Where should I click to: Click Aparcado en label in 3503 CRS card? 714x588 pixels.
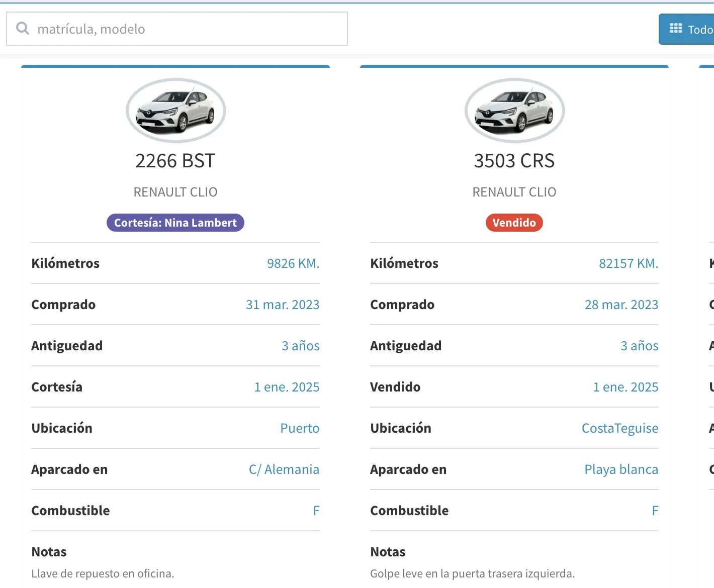coord(408,469)
